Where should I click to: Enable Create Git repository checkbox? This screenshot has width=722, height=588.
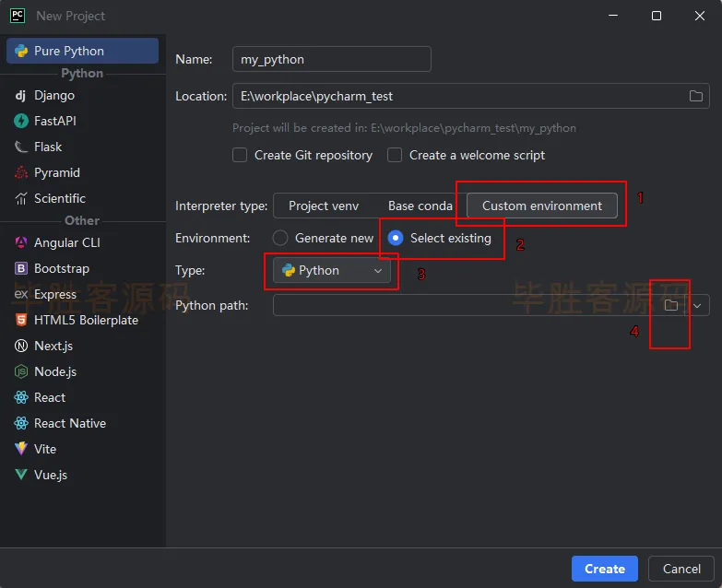click(240, 155)
